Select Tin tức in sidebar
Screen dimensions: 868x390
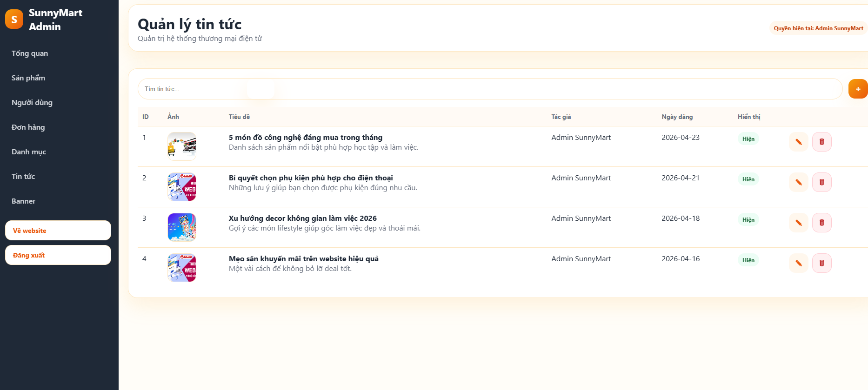(23, 177)
